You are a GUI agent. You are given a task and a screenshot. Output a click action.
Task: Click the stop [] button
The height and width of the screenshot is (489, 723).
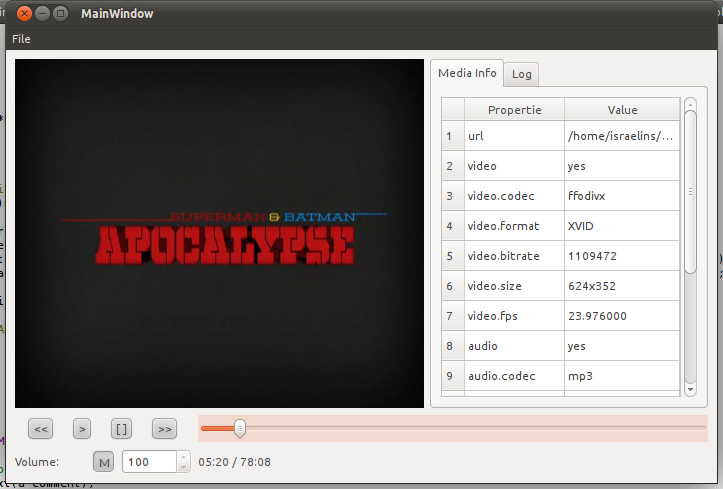coord(121,429)
